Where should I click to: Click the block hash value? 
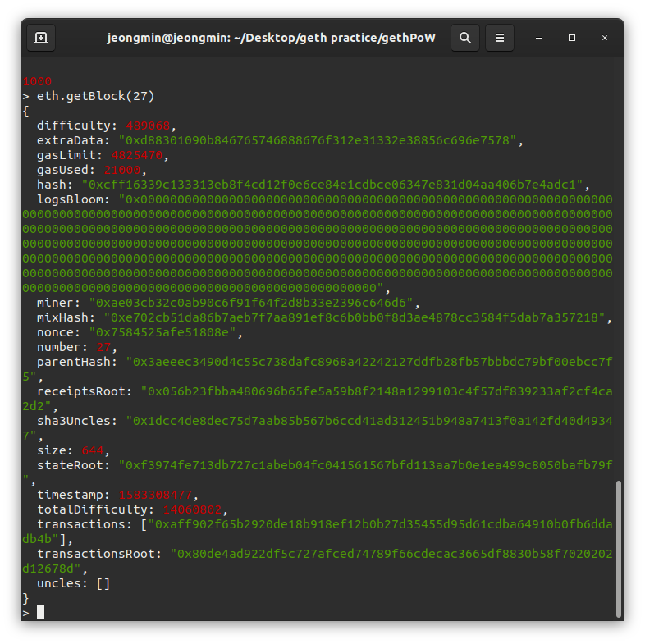coord(332,185)
